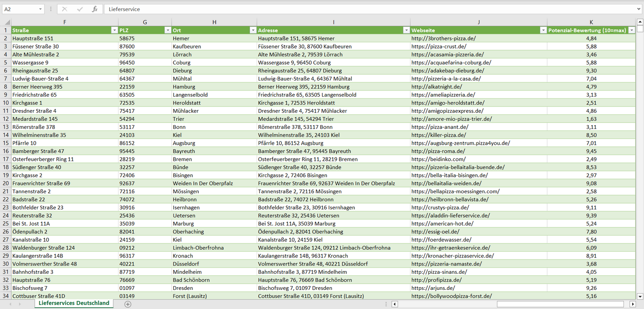
Task: Expand the formula bar with the chevron
Action: [x=639, y=9]
